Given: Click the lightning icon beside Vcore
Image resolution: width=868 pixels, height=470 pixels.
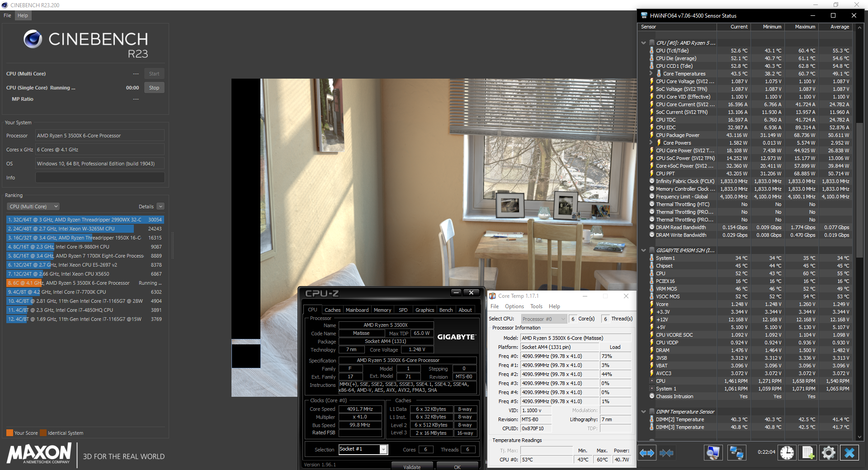Looking at the screenshot, I should click(x=651, y=304).
